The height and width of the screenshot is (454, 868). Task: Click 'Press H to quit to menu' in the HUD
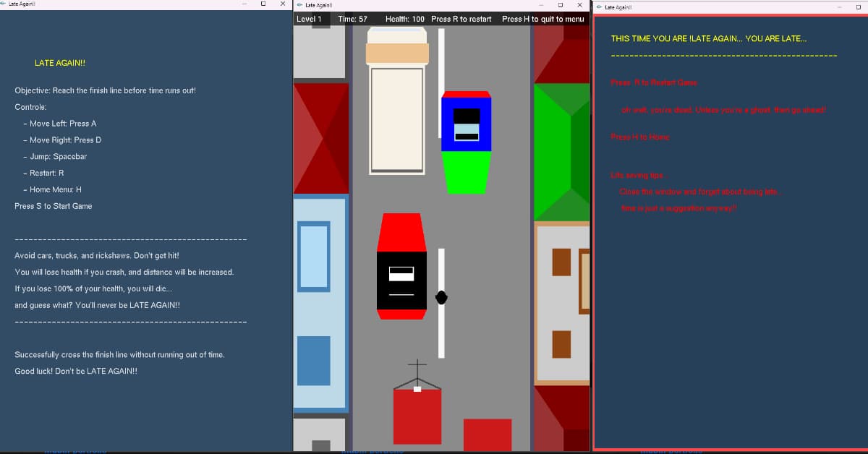[543, 19]
